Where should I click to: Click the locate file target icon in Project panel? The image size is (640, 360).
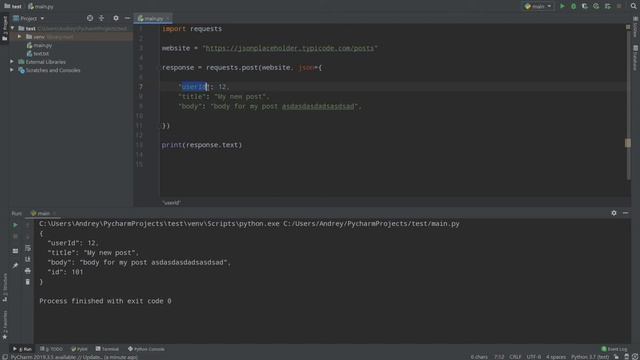[x=90, y=18]
